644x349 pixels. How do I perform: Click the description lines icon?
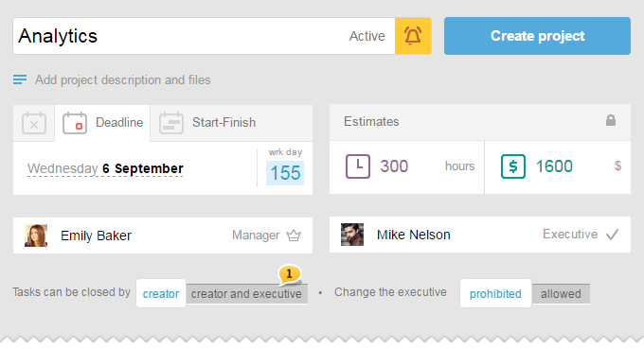tap(20, 79)
